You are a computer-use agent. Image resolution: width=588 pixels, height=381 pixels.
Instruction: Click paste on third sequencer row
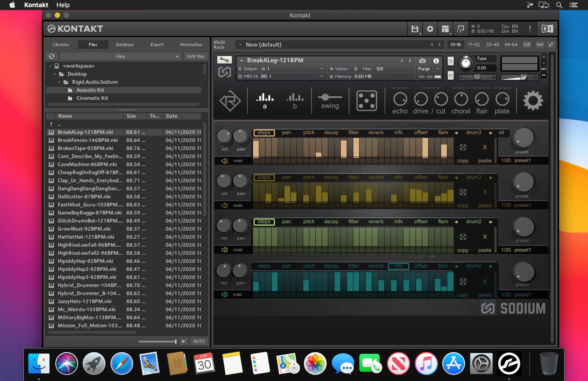[x=485, y=250]
